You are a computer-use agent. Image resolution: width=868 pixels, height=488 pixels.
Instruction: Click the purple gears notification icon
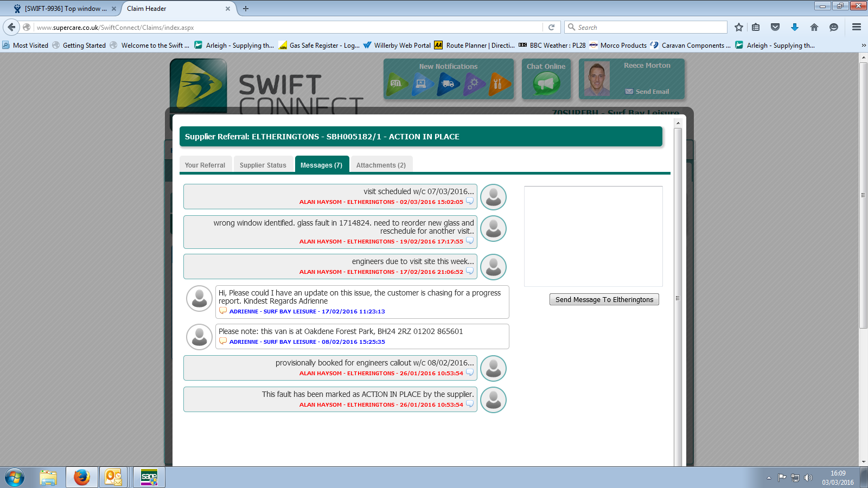pyautogui.click(x=474, y=84)
